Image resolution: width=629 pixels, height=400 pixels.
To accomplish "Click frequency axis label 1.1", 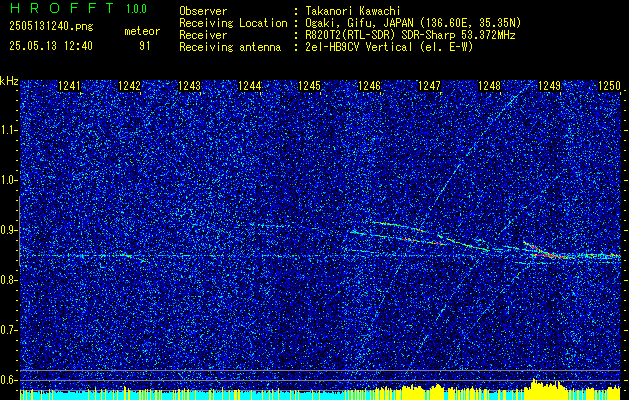I will tap(8, 130).
